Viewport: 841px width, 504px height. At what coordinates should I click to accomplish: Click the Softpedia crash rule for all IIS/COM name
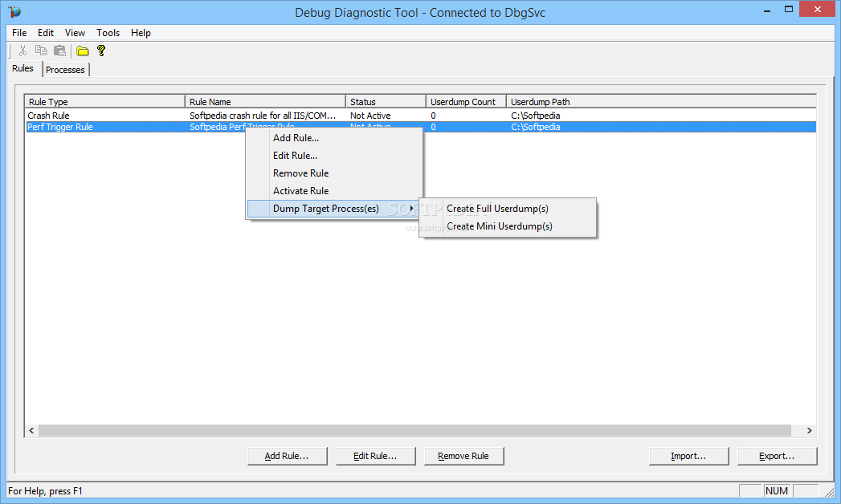pyautogui.click(x=263, y=115)
